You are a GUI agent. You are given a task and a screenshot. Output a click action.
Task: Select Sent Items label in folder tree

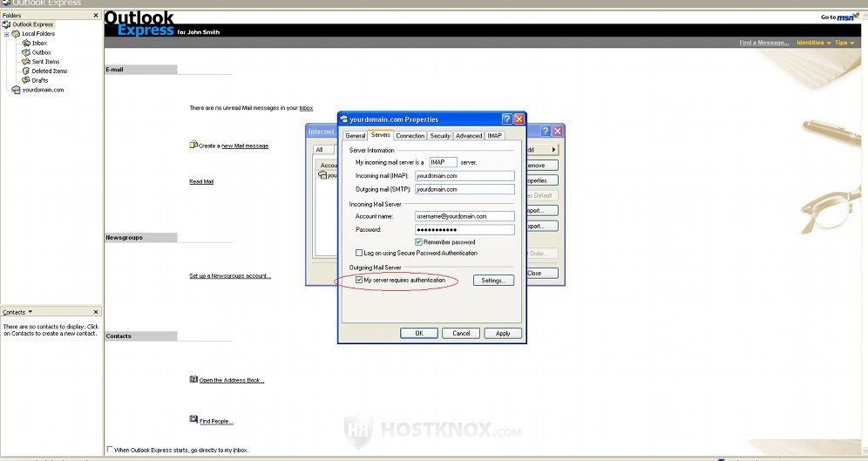pos(45,62)
